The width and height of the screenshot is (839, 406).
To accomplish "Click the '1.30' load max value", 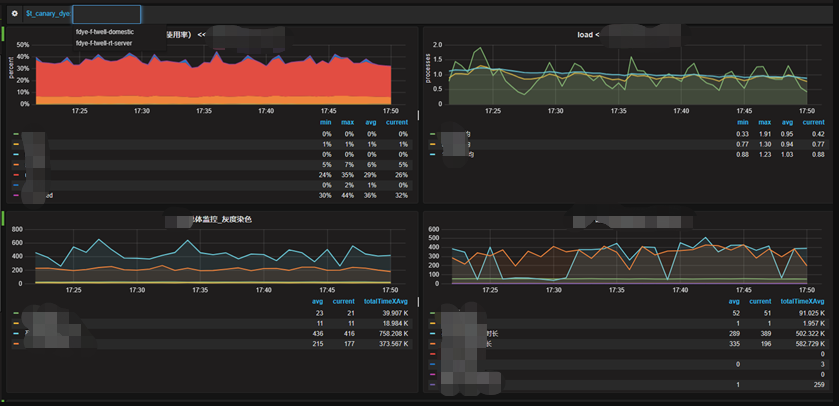I will (x=765, y=144).
